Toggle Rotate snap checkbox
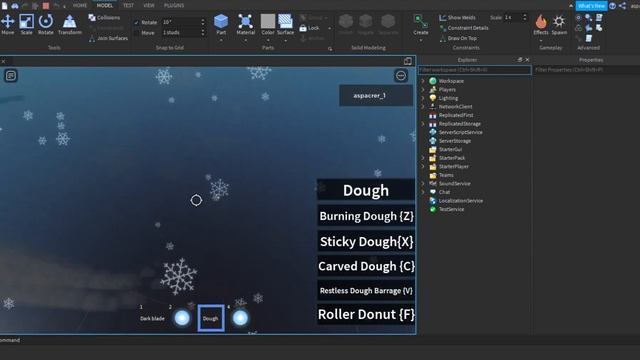640x360 pixels. (136, 22)
